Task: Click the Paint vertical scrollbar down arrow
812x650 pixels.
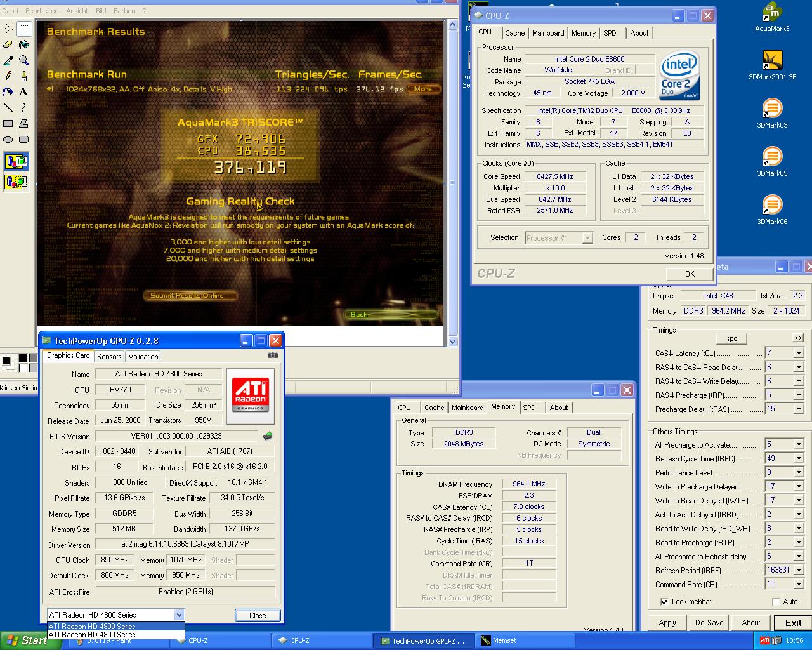Action: [452, 342]
